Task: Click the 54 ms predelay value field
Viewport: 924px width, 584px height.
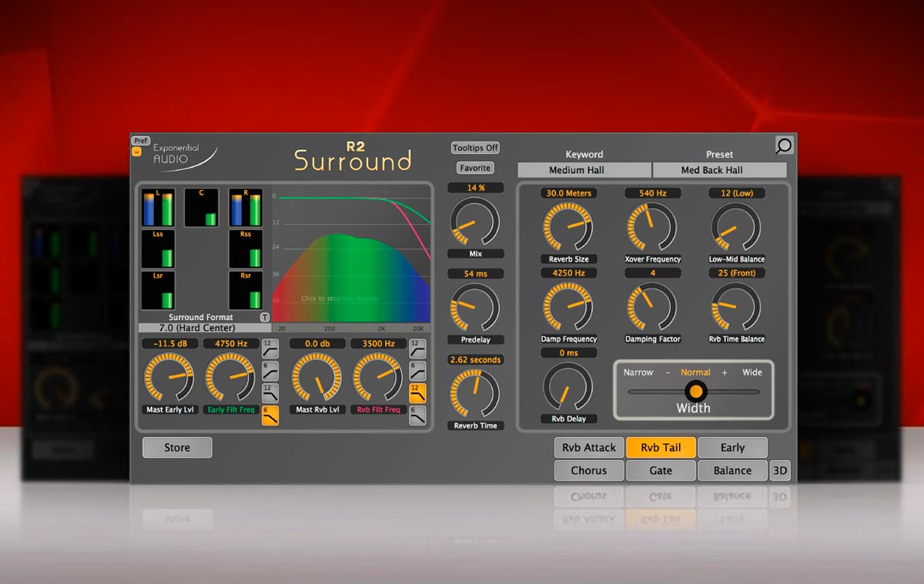Action: click(x=475, y=274)
